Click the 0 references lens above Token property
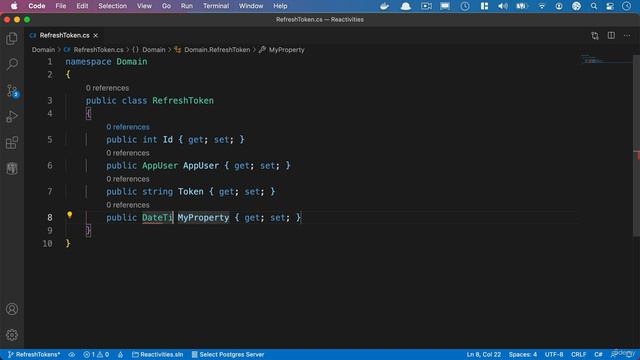This screenshot has width=640, height=360. (128, 179)
